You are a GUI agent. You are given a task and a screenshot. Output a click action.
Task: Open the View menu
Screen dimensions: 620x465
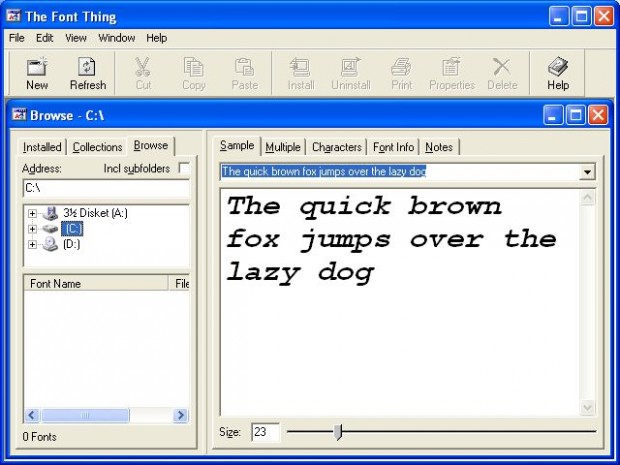[76, 38]
